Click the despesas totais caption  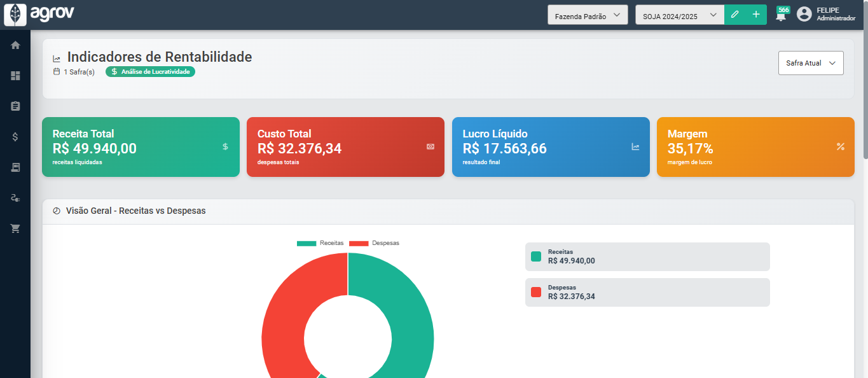tap(279, 162)
